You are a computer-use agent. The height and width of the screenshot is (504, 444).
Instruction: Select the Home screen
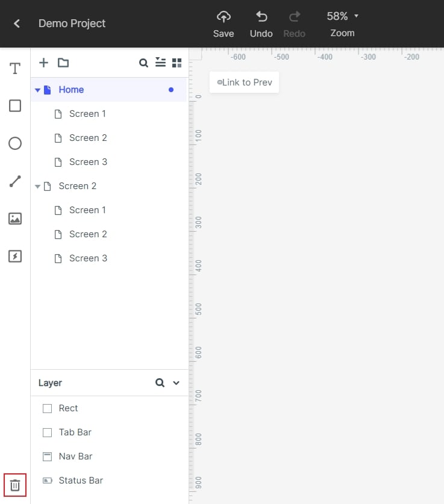click(108, 90)
